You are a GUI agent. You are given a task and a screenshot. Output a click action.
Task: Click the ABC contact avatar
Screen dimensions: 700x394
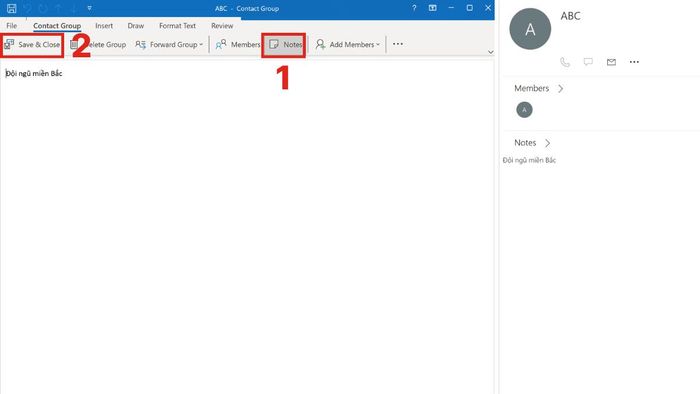click(x=530, y=29)
